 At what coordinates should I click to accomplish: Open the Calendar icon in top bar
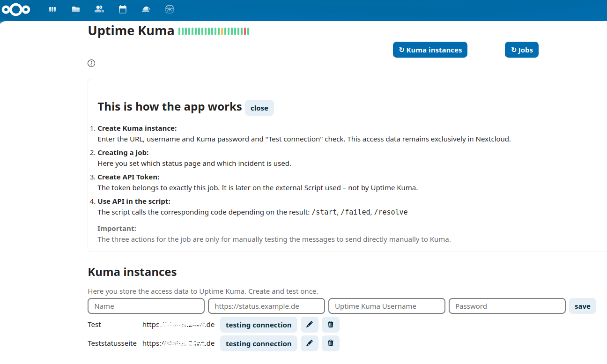point(123,9)
